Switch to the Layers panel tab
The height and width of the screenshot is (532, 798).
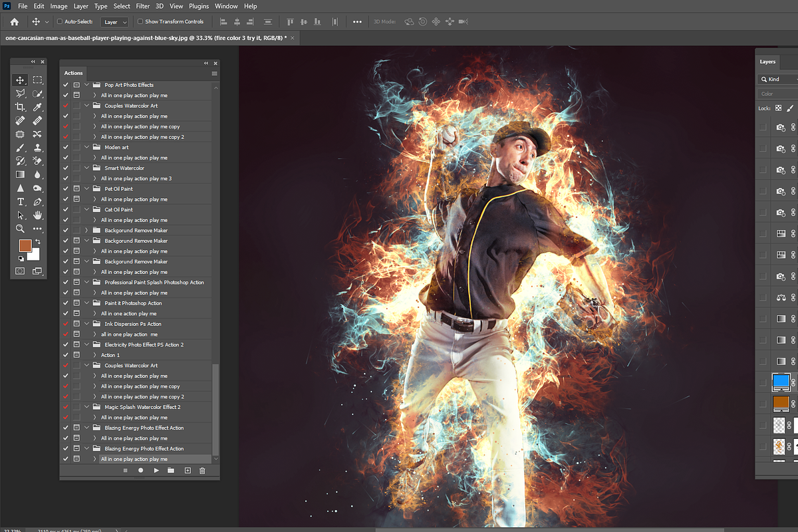[x=767, y=61]
